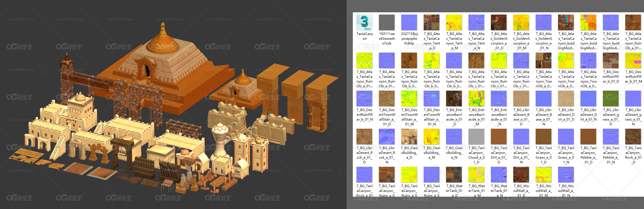Select LibraDesert_Rcck_a_01_N normal map icon
The width and height of the screenshot is (644, 209).
(387, 137)
